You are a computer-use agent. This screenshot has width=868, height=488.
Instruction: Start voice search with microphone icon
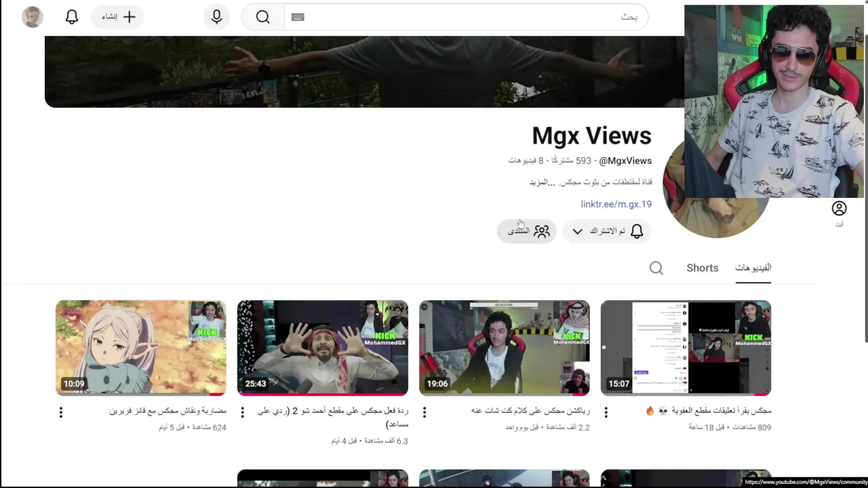[217, 17]
